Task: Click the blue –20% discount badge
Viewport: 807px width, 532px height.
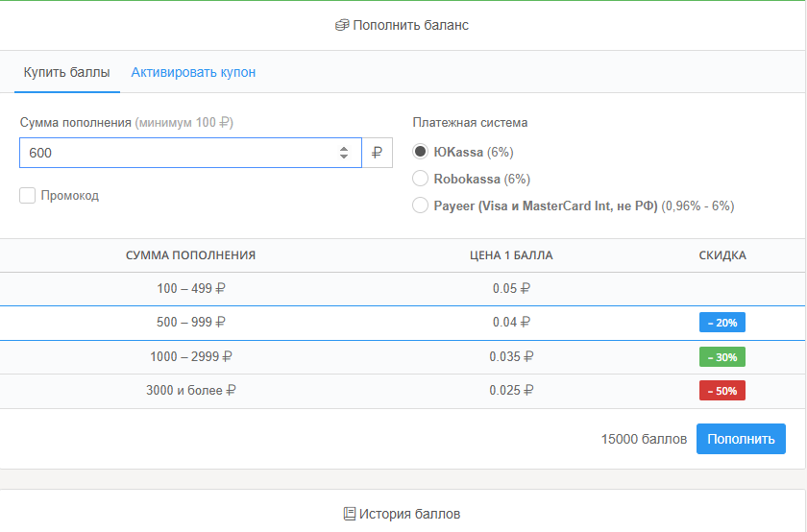Action: 722,323
